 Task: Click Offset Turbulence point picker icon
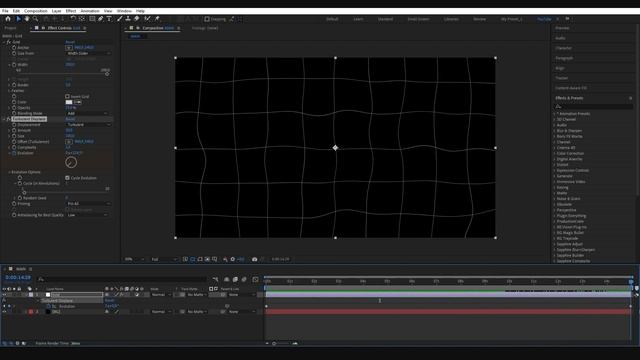click(69, 142)
